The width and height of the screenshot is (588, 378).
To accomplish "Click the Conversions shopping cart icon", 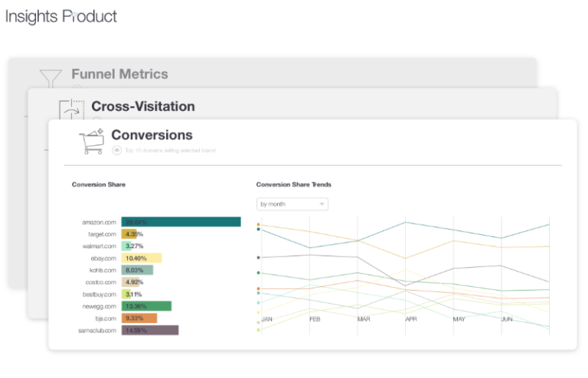I will point(91,141).
